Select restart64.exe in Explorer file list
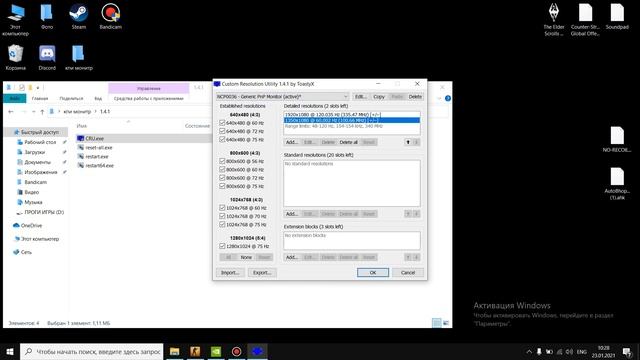Image resolution: width=640 pixels, height=360 pixels. (x=99, y=165)
